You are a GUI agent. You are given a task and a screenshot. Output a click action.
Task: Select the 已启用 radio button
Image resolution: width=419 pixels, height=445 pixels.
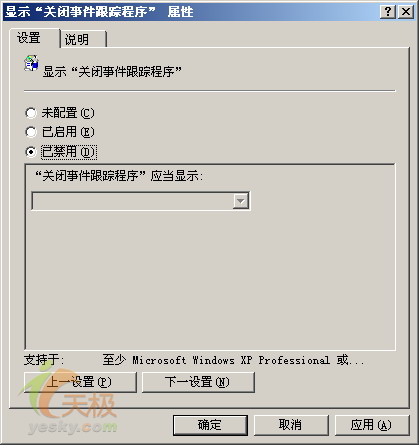click(x=31, y=132)
